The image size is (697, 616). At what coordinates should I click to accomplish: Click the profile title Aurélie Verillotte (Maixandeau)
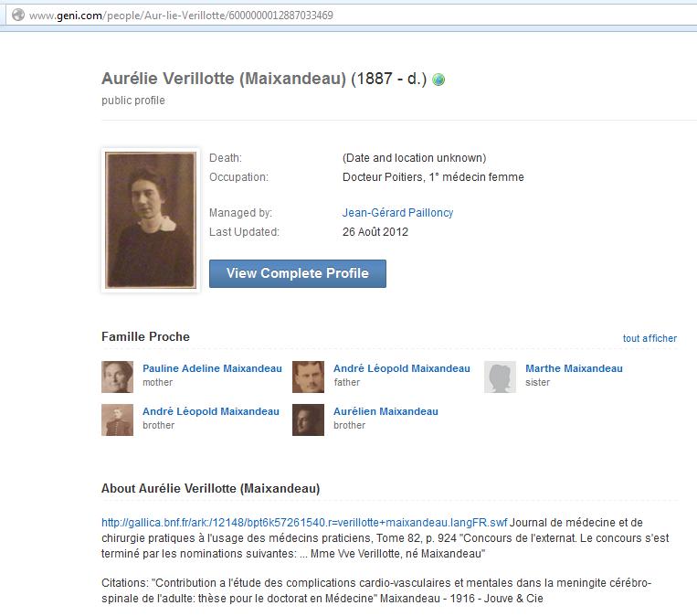click(x=224, y=79)
